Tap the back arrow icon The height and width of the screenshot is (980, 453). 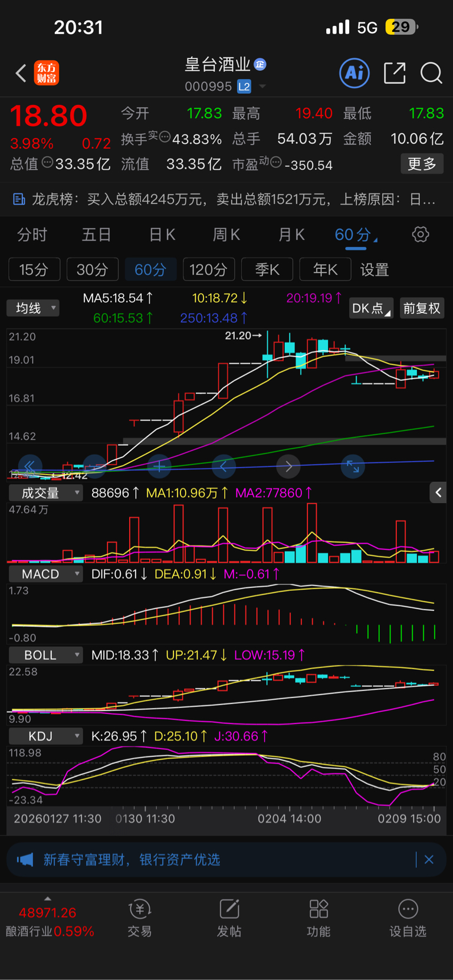point(21,73)
